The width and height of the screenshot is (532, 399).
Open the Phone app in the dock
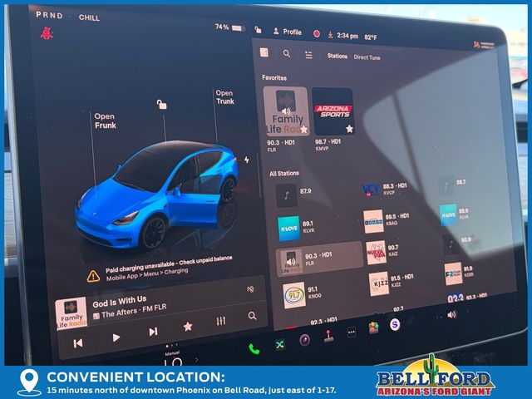click(x=254, y=348)
